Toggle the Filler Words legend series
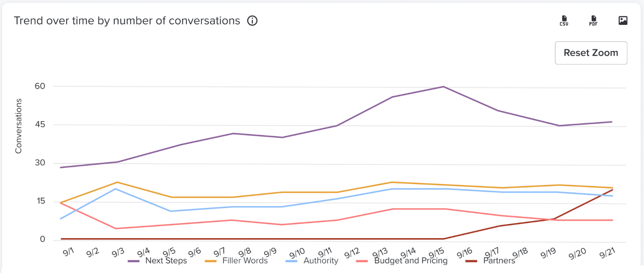Image resolution: width=644 pixels, height=273 pixels. 245,261
